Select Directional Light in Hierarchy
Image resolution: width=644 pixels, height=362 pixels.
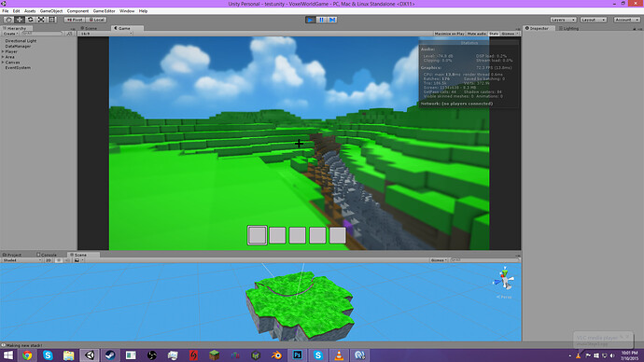(21, 41)
